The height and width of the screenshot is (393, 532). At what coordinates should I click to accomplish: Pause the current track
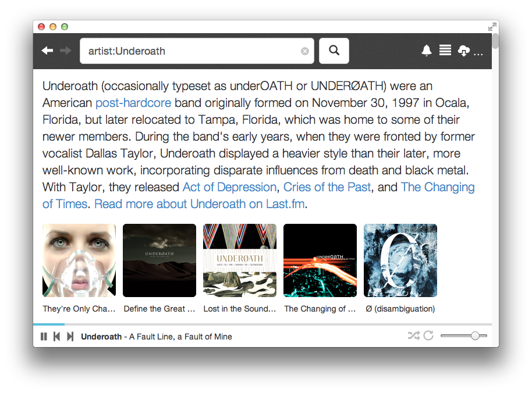[x=44, y=337]
